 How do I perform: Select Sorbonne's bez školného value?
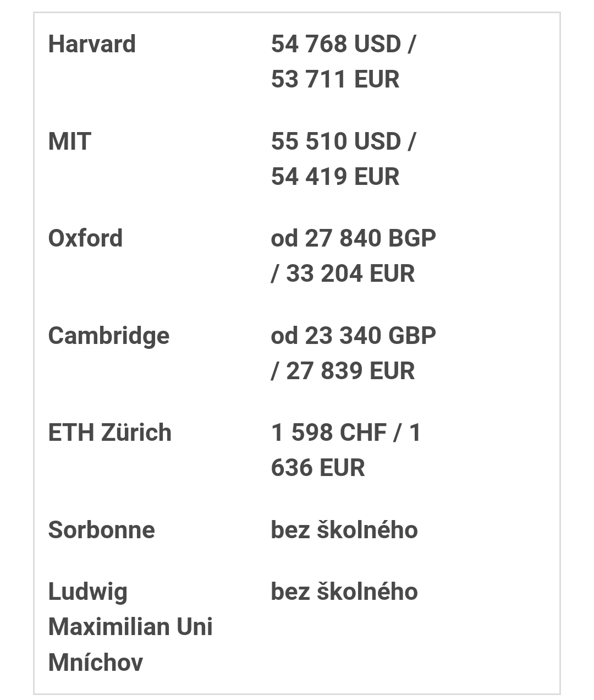click(x=344, y=530)
